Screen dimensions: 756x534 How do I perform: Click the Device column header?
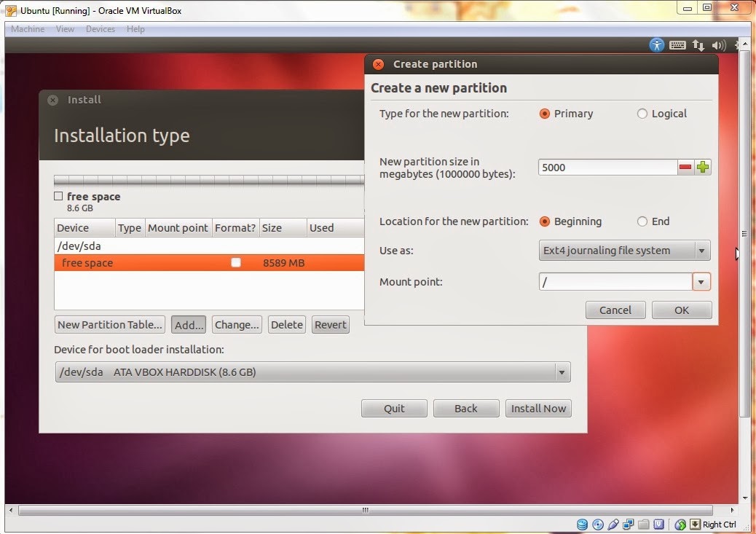coord(85,228)
